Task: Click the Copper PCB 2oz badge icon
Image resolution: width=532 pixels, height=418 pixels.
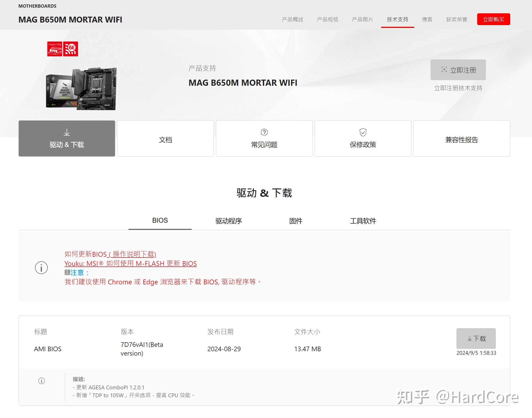Action: pyautogui.click(x=55, y=49)
